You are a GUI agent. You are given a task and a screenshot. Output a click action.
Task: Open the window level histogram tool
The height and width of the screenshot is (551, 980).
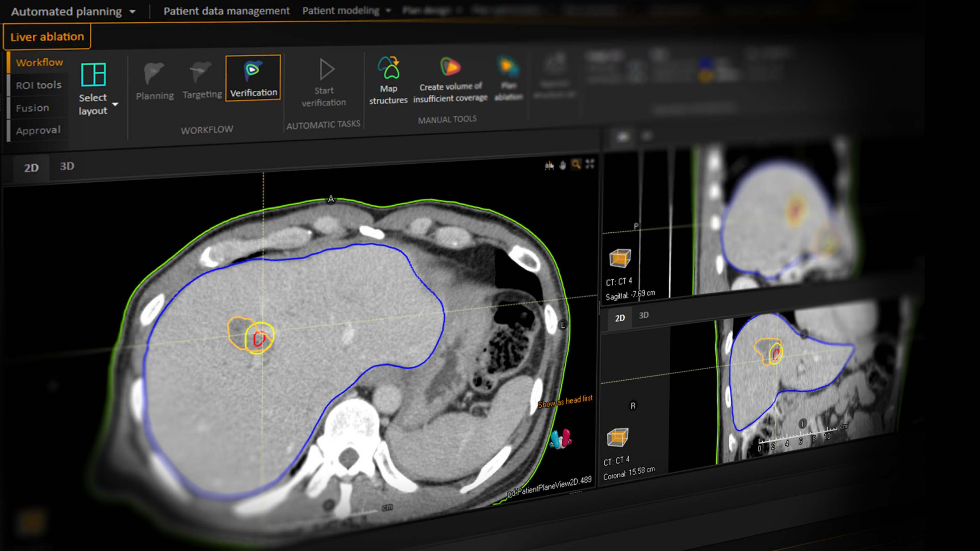coord(549,165)
